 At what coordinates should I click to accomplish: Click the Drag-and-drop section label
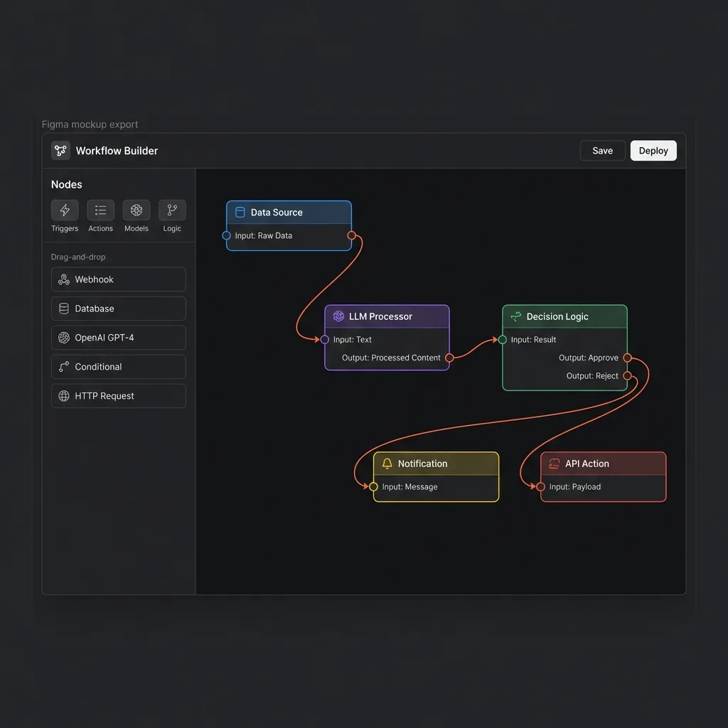point(78,257)
